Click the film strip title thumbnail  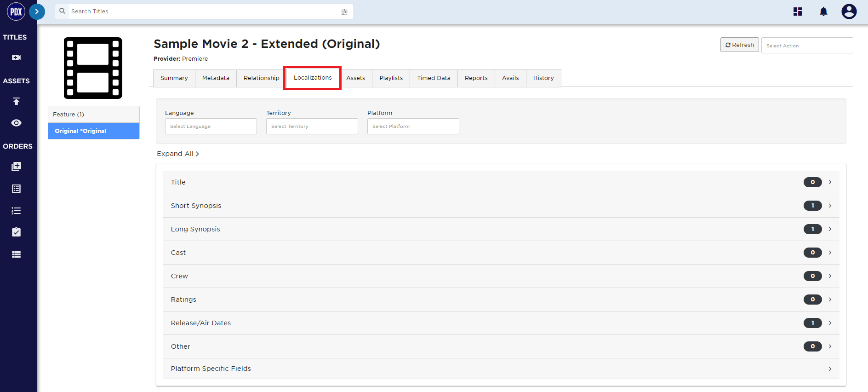(93, 68)
